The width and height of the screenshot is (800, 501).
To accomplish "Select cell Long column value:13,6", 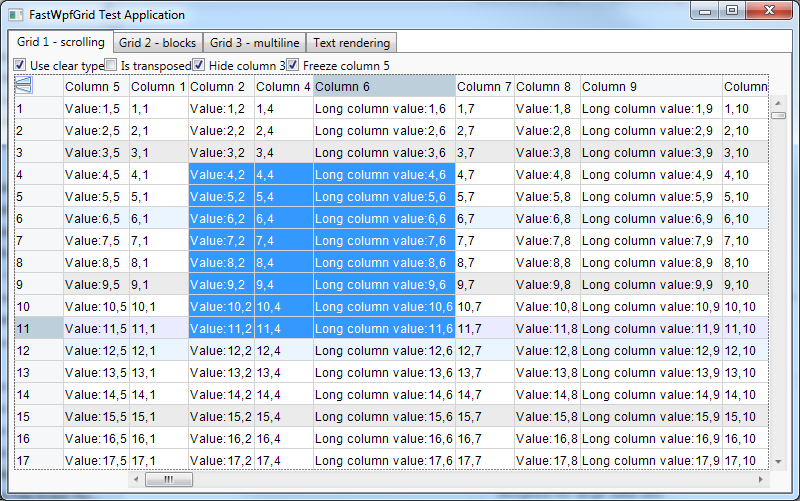I will pos(384,373).
